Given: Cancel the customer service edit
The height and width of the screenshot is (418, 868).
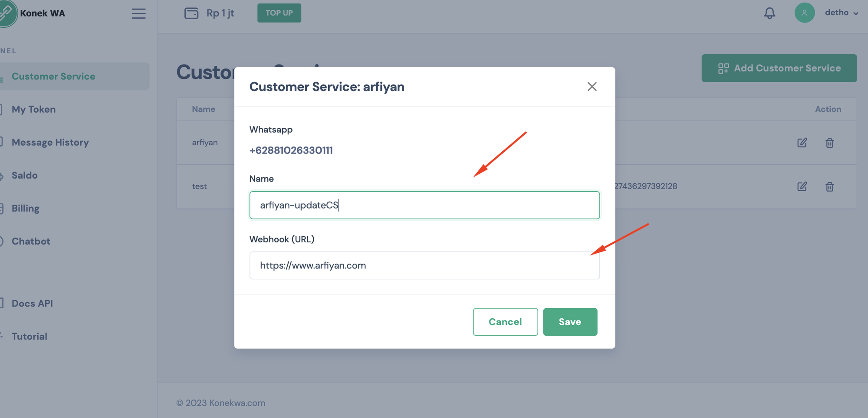Looking at the screenshot, I should [505, 322].
